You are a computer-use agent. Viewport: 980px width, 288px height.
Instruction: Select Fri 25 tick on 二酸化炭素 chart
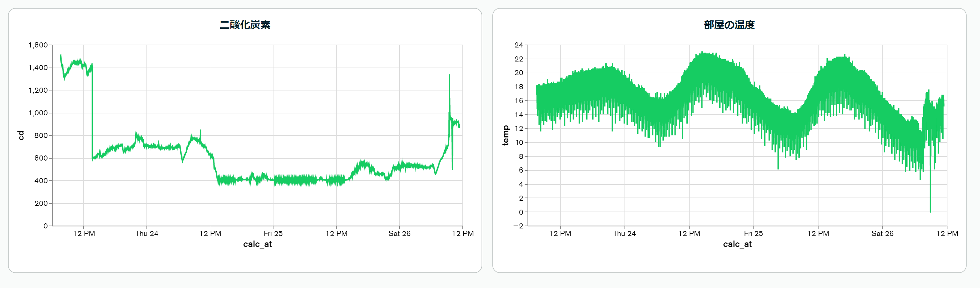273,233
